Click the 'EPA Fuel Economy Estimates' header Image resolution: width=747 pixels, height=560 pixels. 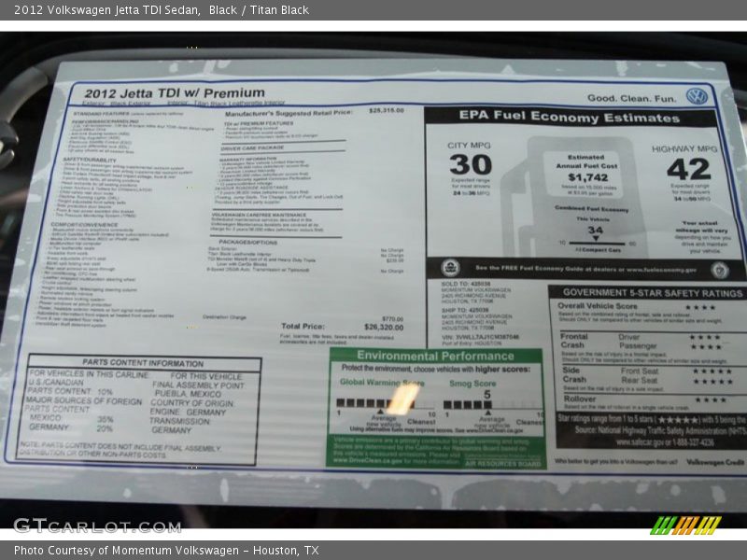click(570, 117)
